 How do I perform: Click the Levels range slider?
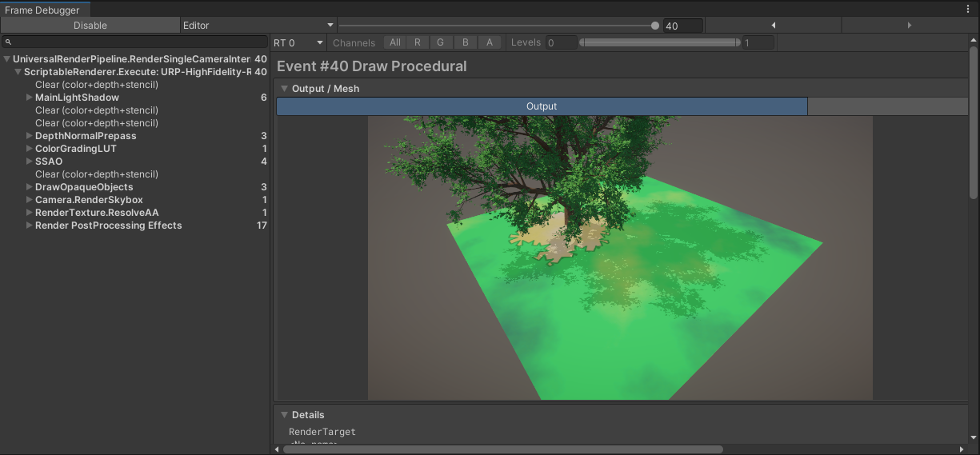tap(659, 42)
